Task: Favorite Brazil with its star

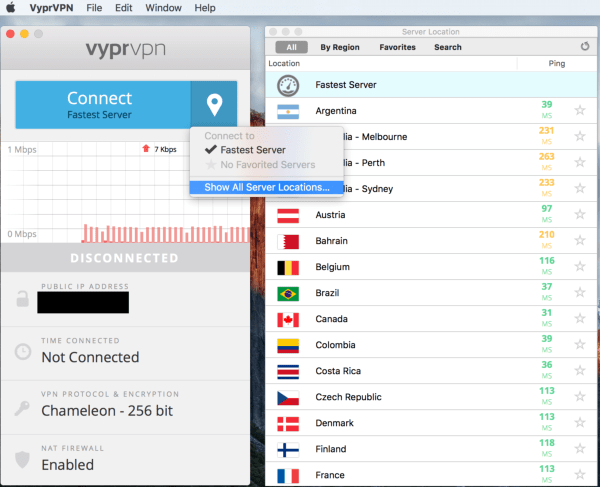Action: coord(580,292)
